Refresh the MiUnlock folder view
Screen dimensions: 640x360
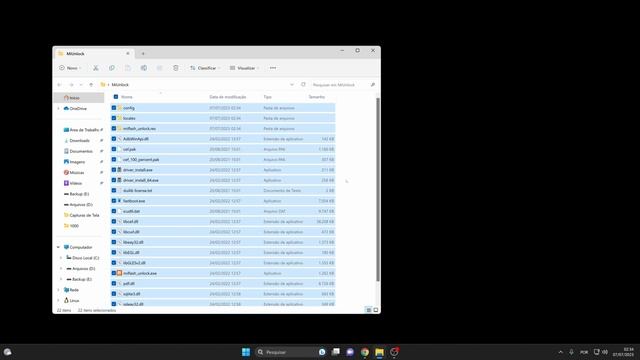[x=303, y=84]
